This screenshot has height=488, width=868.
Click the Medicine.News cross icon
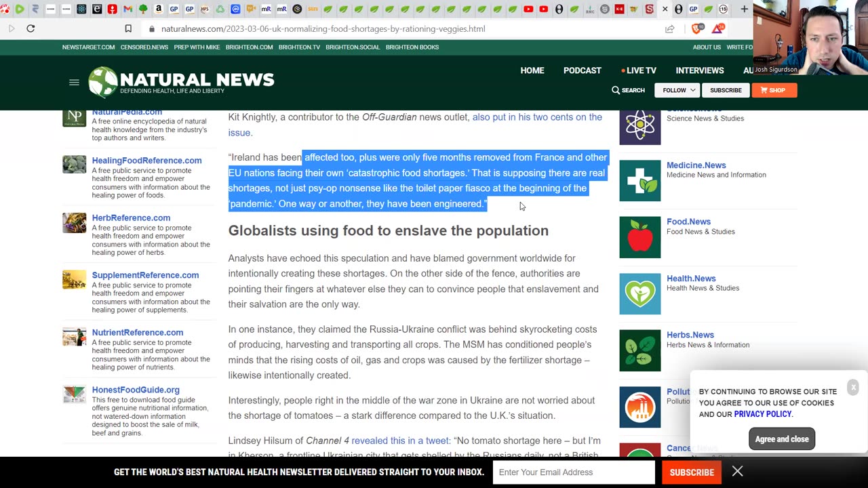tap(639, 180)
